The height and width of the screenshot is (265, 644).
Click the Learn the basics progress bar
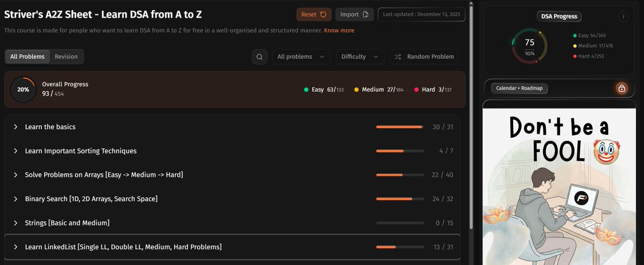[x=400, y=127]
